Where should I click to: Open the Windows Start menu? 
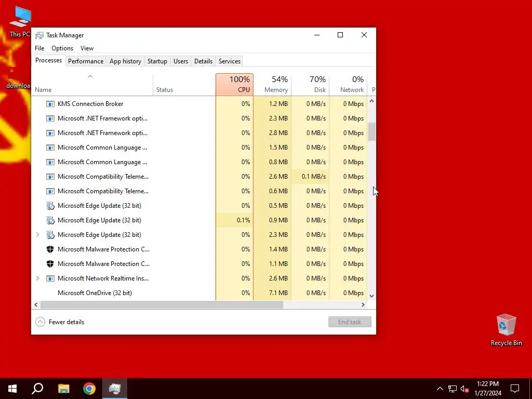pyautogui.click(x=12, y=389)
